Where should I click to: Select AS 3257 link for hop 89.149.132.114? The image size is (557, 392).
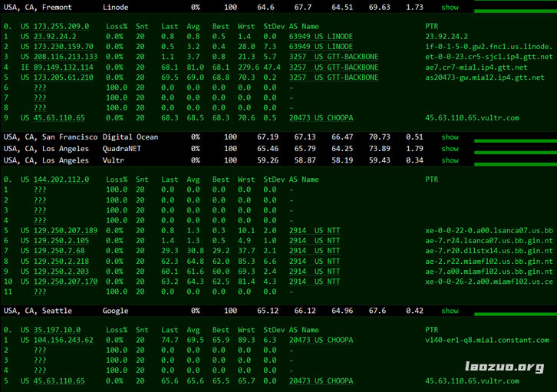coord(299,68)
